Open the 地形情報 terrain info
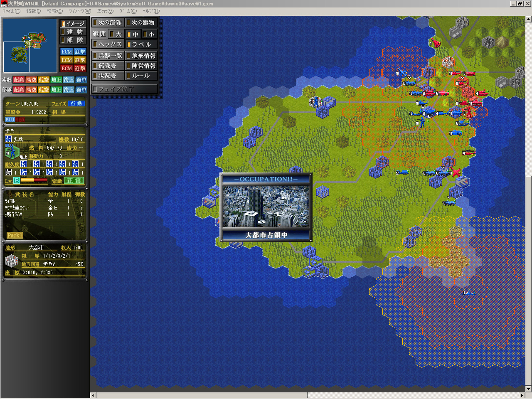The width and height of the screenshot is (532, 399). tap(141, 56)
